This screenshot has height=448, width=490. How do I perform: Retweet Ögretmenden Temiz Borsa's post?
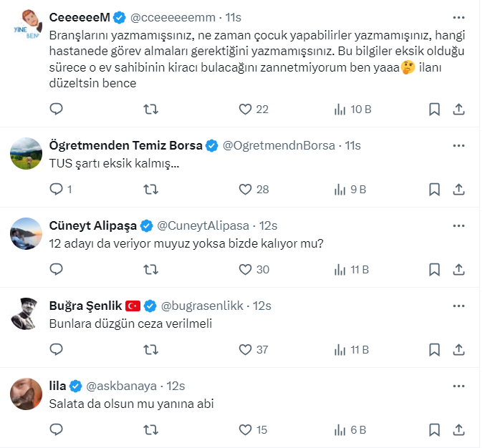tap(151, 190)
